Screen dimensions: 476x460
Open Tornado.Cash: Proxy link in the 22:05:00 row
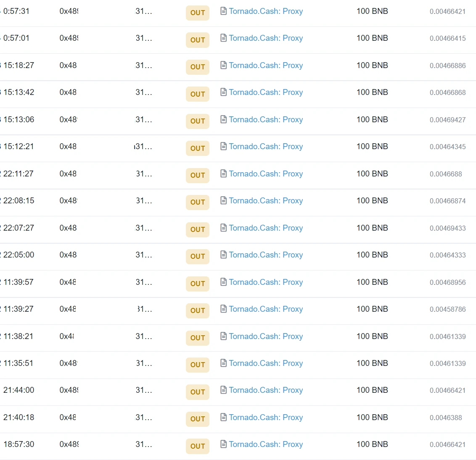pos(266,255)
